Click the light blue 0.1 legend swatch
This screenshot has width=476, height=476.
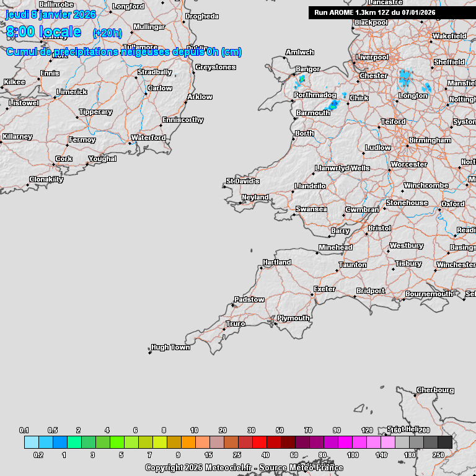[32, 443]
